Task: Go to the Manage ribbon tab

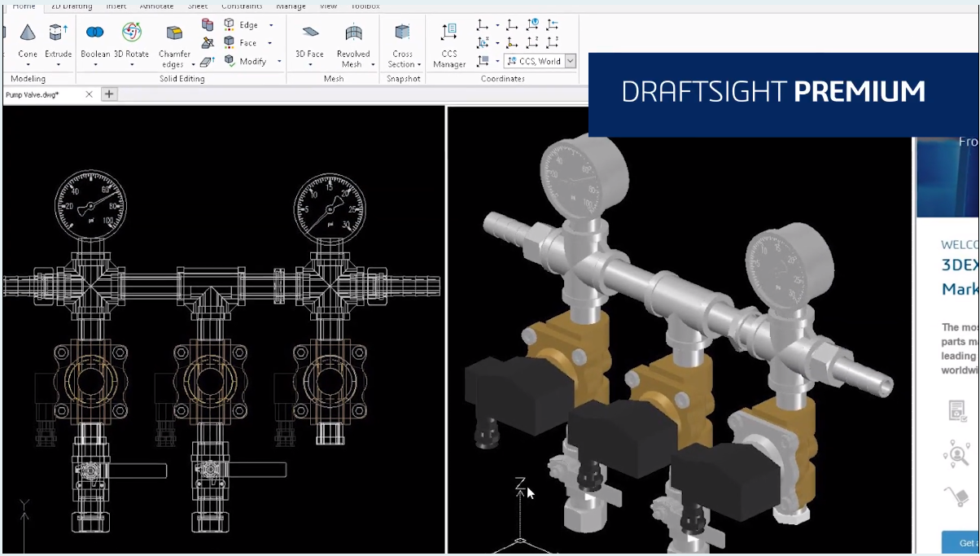Action: (x=291, y=6)
